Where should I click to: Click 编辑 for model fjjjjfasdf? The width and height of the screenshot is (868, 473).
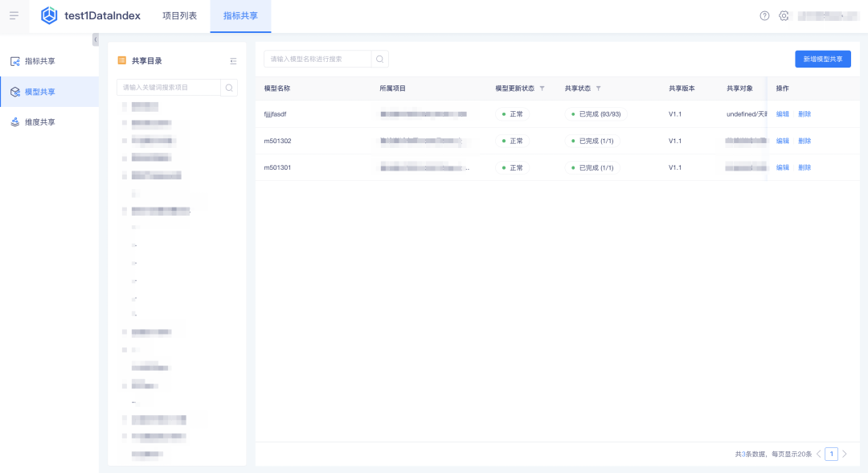pyautogui.click(x=782, y=114)
